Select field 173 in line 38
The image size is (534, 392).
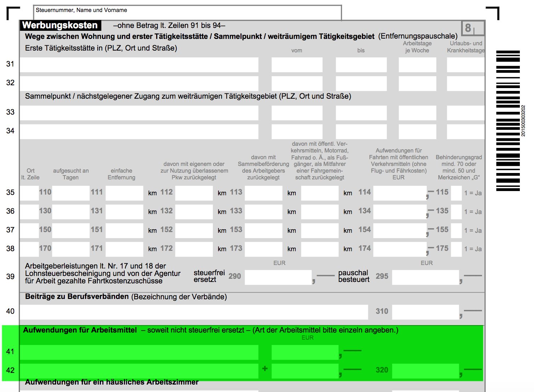(x=263, y=249)
